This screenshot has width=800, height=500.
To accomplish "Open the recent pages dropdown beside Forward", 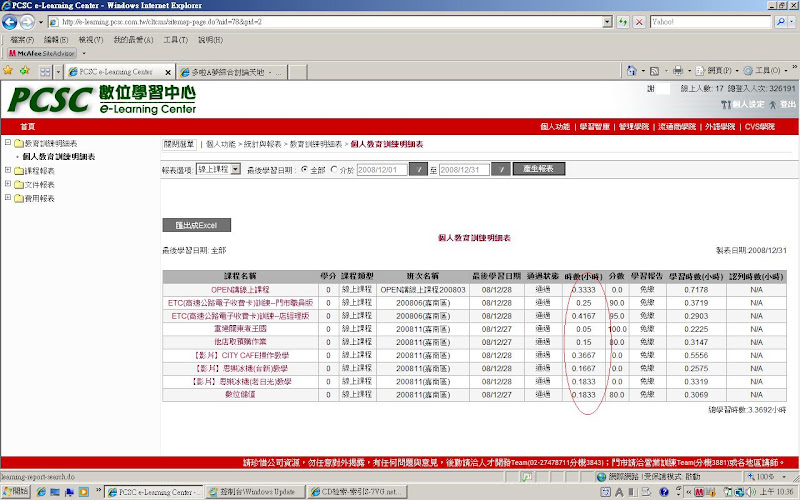I will (x=41, y=22).
